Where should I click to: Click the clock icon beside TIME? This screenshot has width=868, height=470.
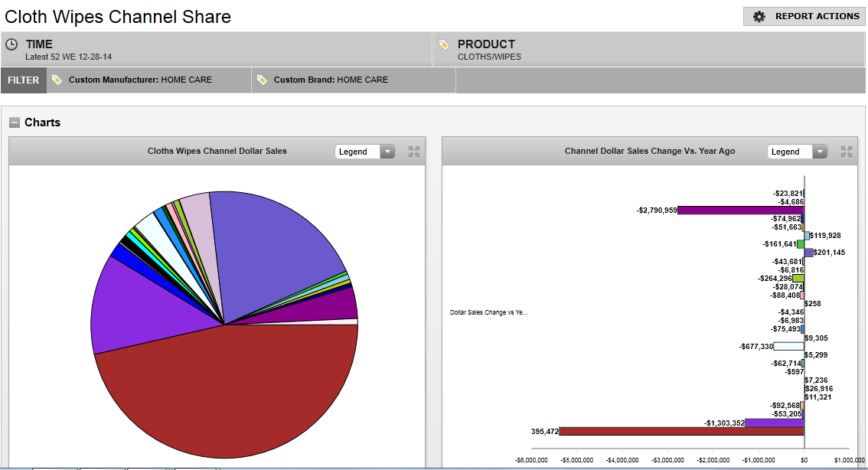(11, 44)
